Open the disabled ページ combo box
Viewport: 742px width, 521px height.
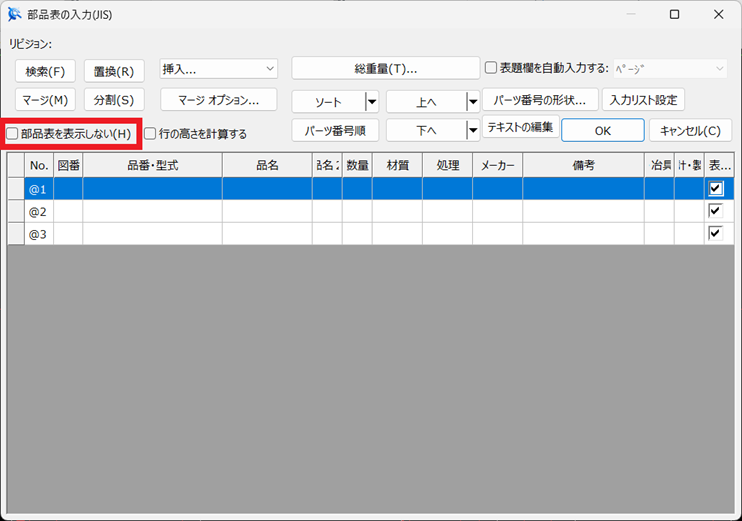coord(670,69)
